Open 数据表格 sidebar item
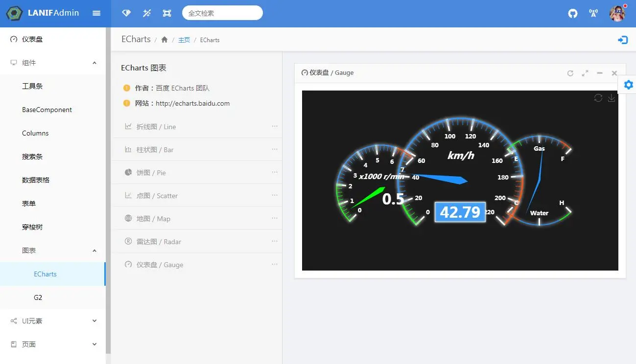 coord(52,180)
